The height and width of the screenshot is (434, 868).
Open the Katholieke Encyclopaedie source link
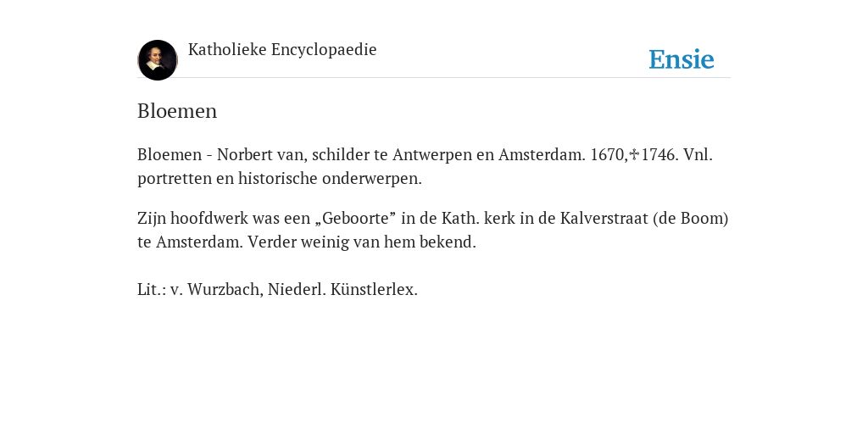click(x=282, y=50)
